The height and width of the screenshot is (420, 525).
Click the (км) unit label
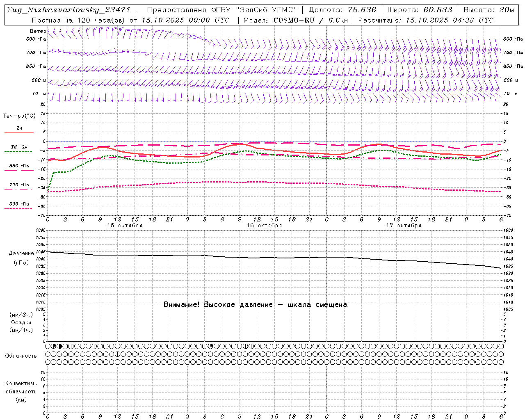pos(21,399)
